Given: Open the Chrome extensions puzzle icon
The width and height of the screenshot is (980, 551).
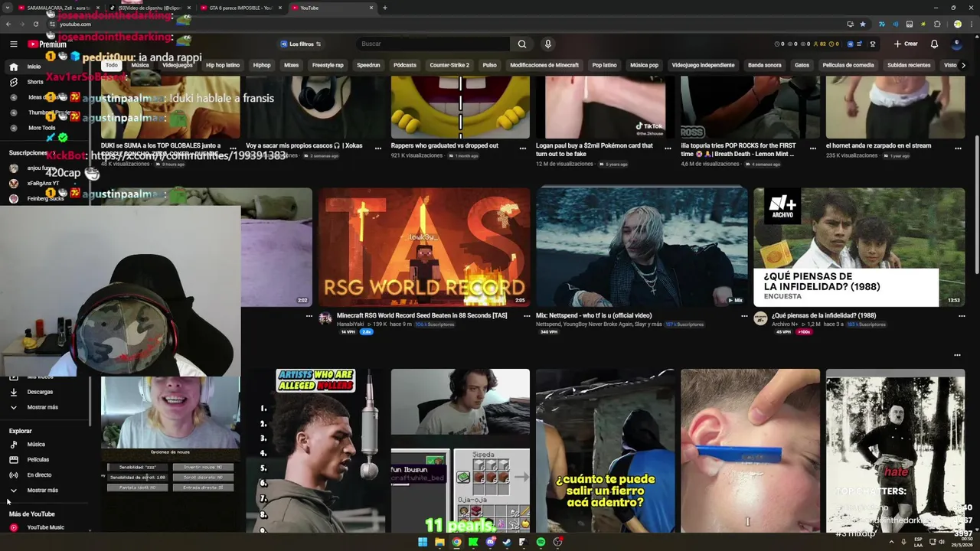Looking at the screenshot, I should click(x=937, y=24).
